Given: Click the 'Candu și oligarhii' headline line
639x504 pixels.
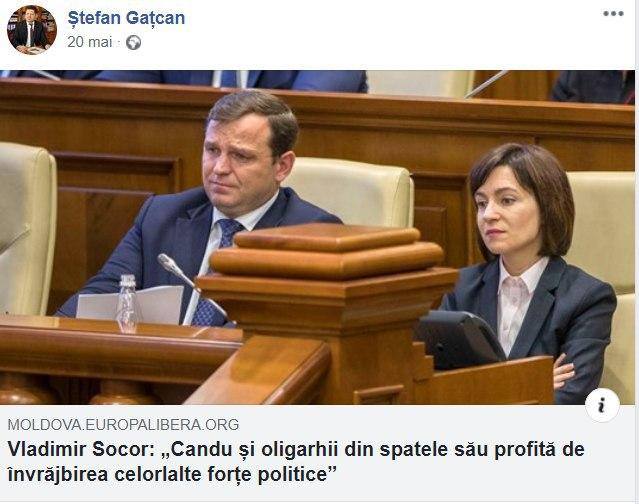Looking at the screenshot, I should pyautogui.click(x=296, y=449).
